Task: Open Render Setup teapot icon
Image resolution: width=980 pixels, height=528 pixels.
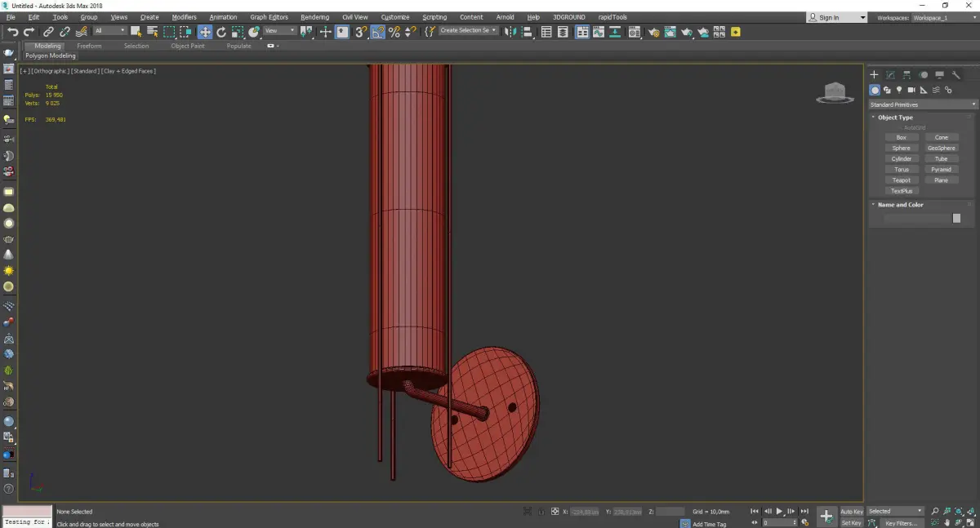Action: click(654, 32)
